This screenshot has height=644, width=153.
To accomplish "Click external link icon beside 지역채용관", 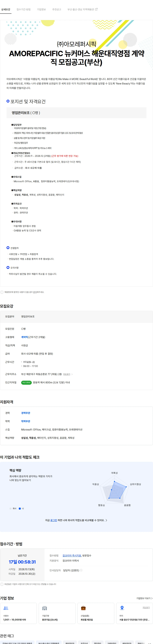I will click(x=96, y=9).
